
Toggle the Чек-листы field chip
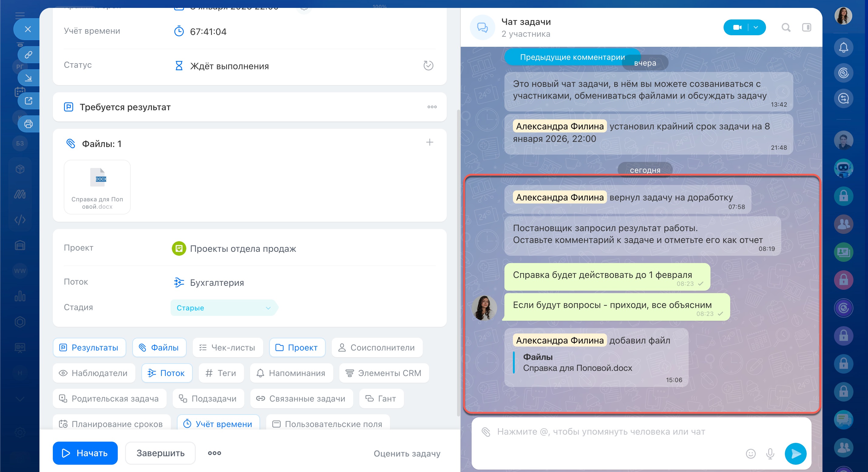[x=227, y=347]
